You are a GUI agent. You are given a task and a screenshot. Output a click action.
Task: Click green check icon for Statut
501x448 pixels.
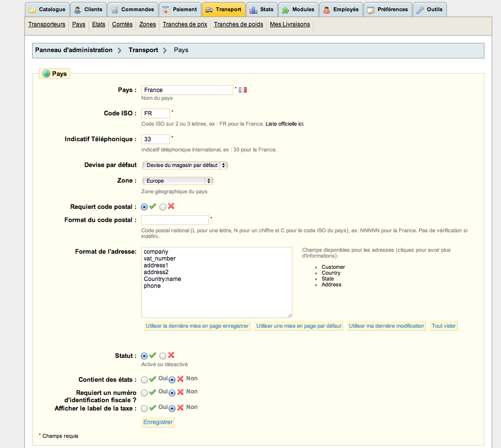153,355
